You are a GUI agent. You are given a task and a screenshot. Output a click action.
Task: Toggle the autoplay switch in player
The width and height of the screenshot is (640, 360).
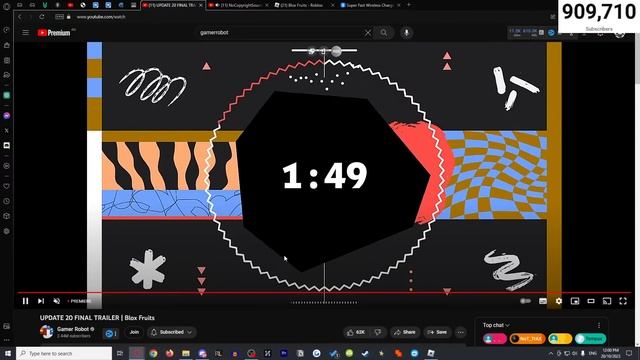click(525, 301)
